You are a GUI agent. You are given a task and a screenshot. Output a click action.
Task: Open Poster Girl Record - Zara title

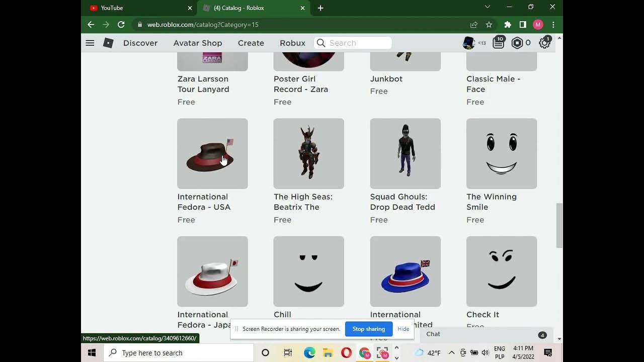301,84
